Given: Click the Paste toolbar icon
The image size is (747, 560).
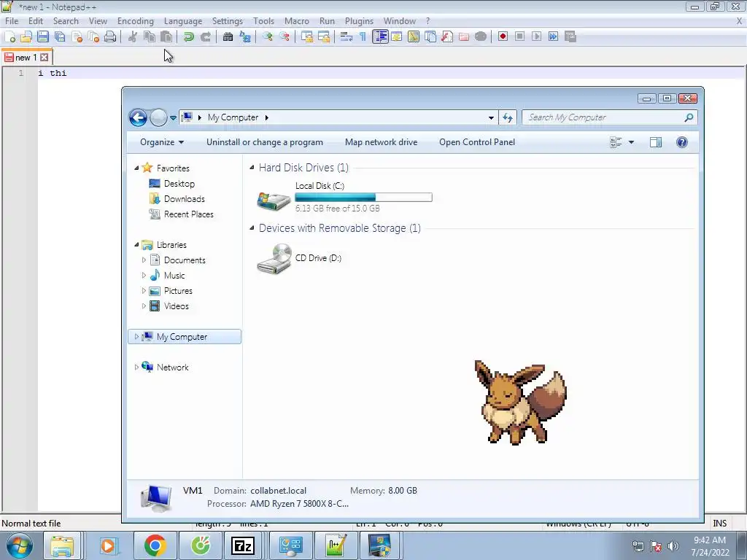Looking at the screenshot, I should coord(166,36).
